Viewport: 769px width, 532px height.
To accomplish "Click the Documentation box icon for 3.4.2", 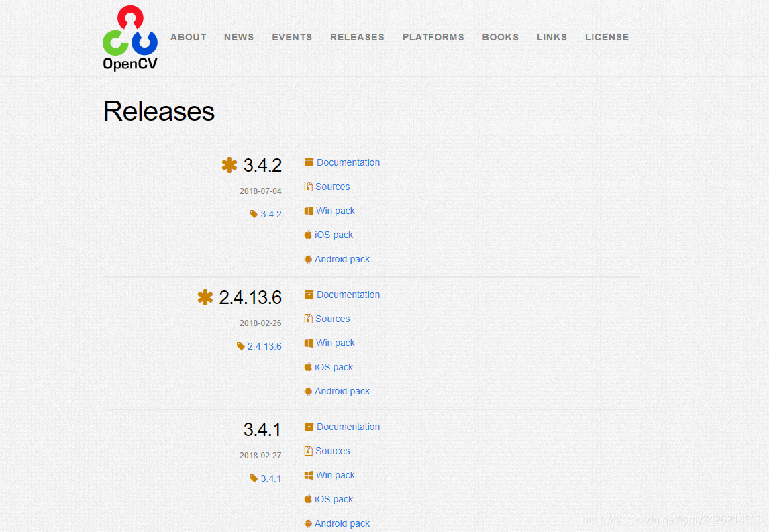I will (x=309, y=162).
